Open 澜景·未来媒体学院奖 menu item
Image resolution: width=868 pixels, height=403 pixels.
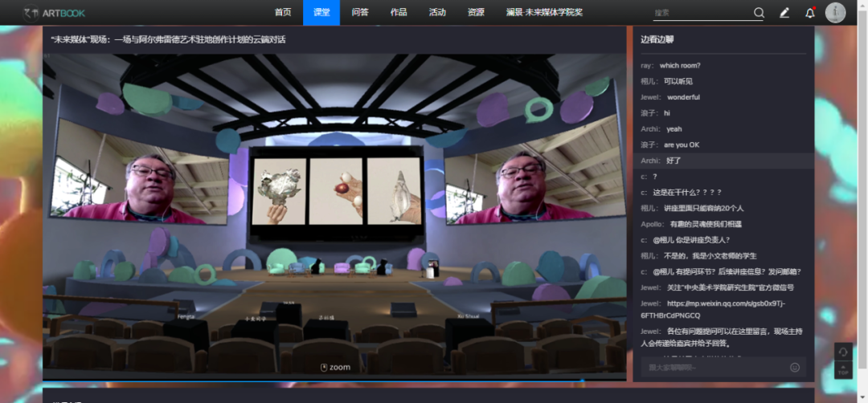click(544, 13)
